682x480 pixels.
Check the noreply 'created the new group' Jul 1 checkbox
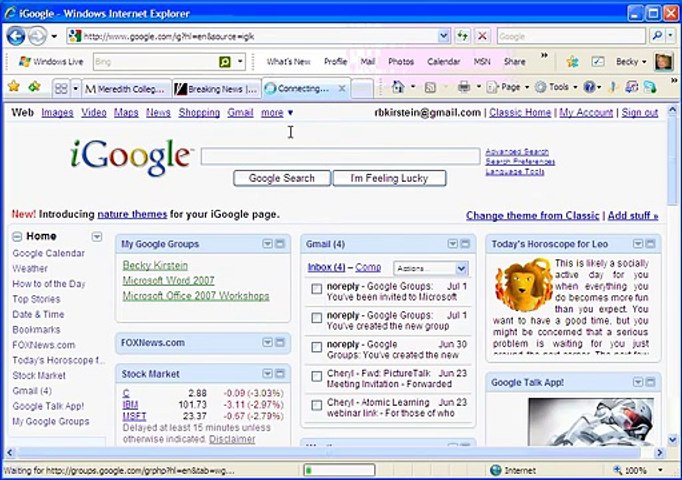(317, 318)
